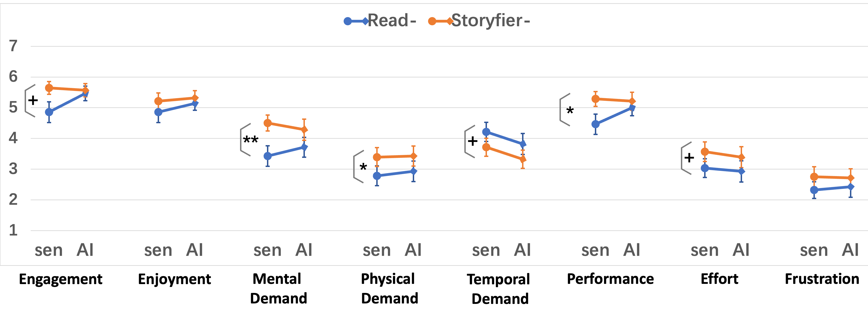Click the Performance category label
Screen dimensions: 868x313
(610, 279)
